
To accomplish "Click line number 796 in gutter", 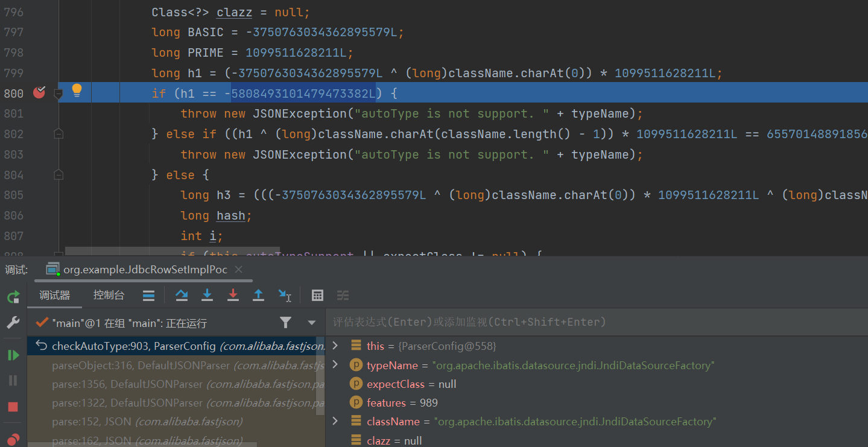I will [13, 12].
